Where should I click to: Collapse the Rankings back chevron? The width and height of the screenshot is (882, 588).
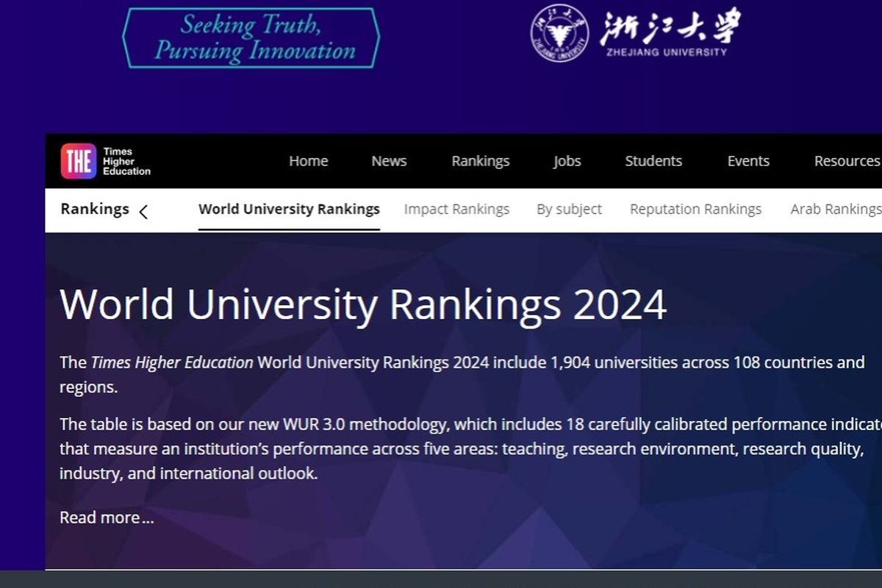pos(143,212)
